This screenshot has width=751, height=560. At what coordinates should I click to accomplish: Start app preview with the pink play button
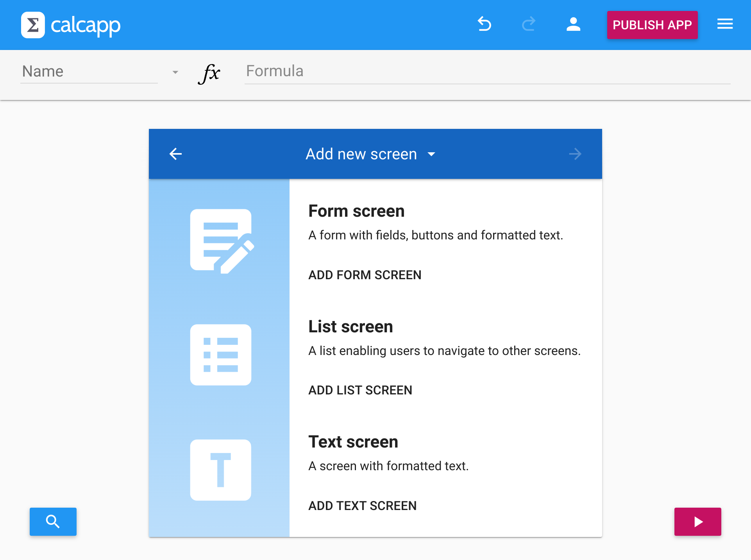coord(697,521)
